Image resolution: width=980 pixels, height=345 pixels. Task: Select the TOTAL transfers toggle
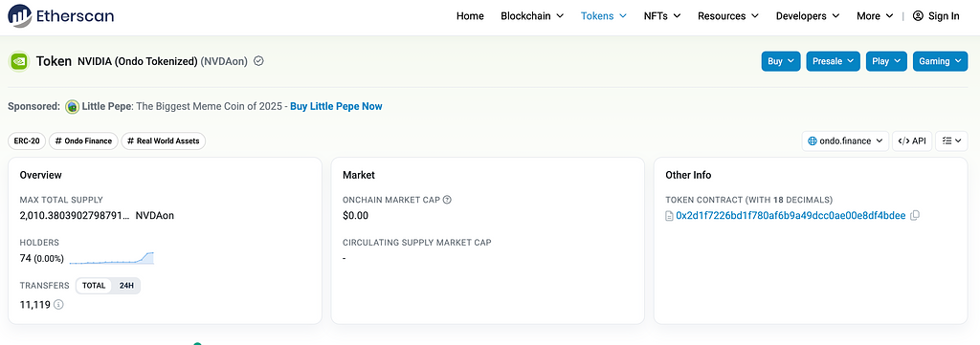coord(94,286)
